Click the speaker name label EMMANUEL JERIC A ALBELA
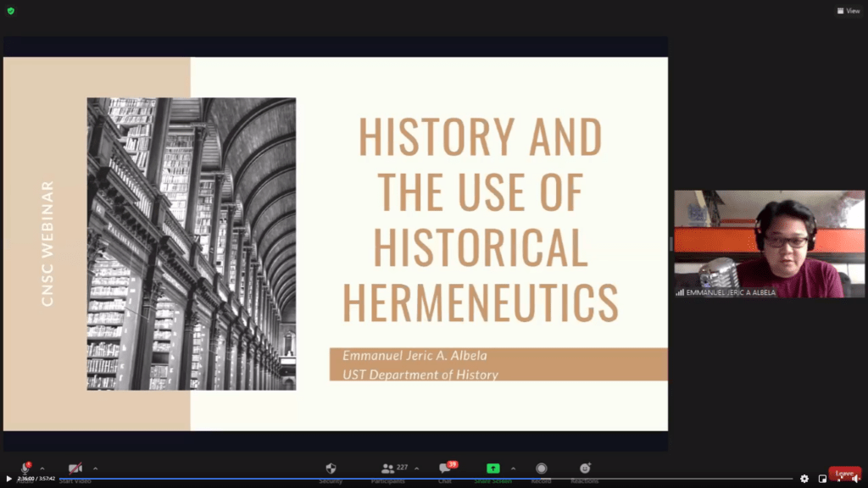Viewport: 868px width, 488px height. 731,292
